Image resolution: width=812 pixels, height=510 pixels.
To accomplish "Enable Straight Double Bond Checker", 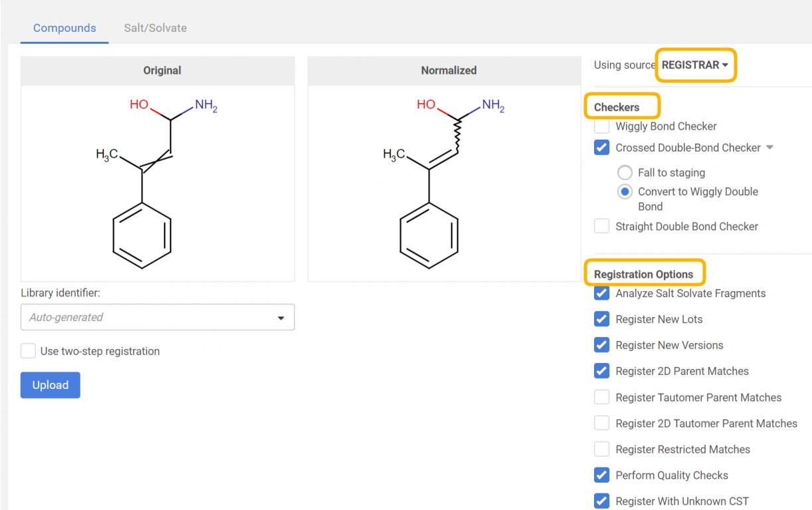I will coord(602,227).
